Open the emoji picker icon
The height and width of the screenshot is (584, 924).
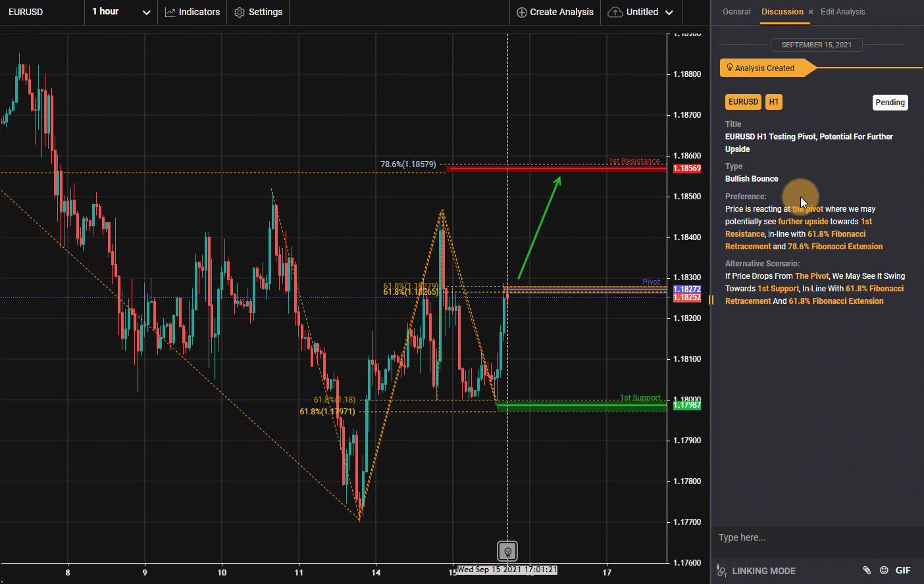coord(884,570)
